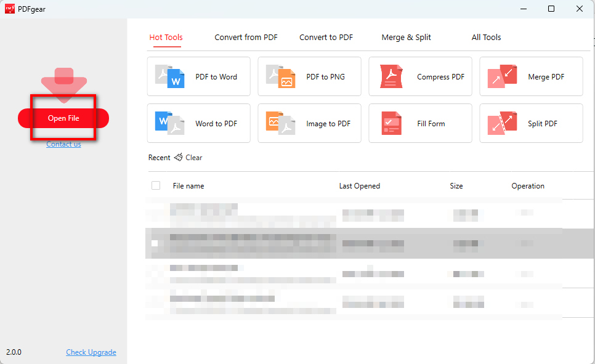Screen dimensions: 595x364
Task: Click the Fill Form label
Action: 431,123
